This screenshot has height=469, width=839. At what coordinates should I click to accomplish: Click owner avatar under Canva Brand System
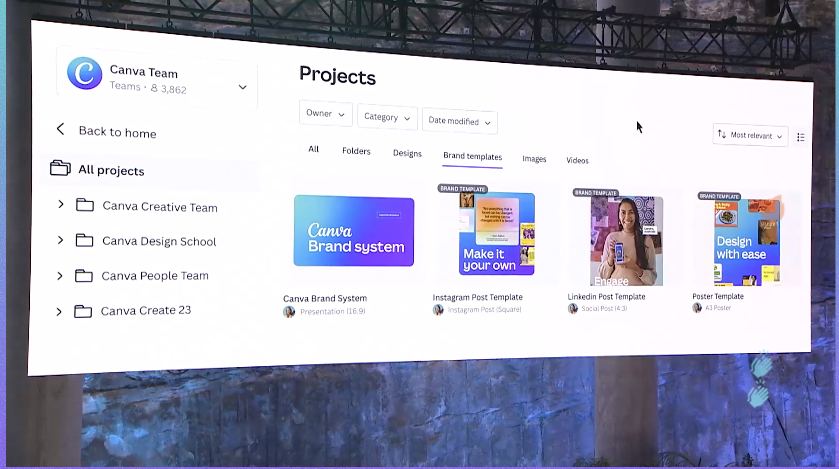point(289,312)
